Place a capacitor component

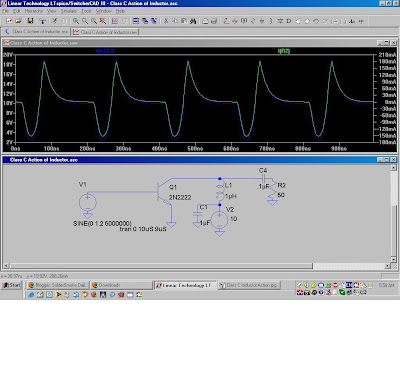[x=262, y=21]
